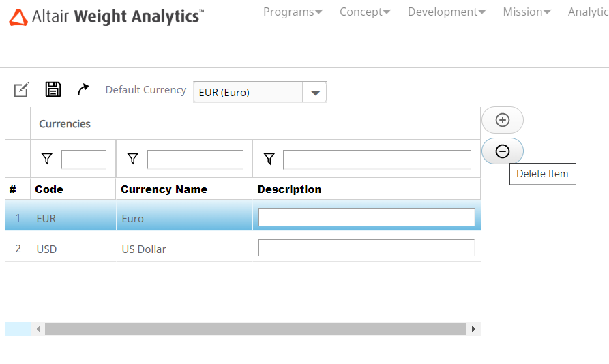The image size is (609, 364).
Task: Expand the Programs menu
Action: [293, 12]
